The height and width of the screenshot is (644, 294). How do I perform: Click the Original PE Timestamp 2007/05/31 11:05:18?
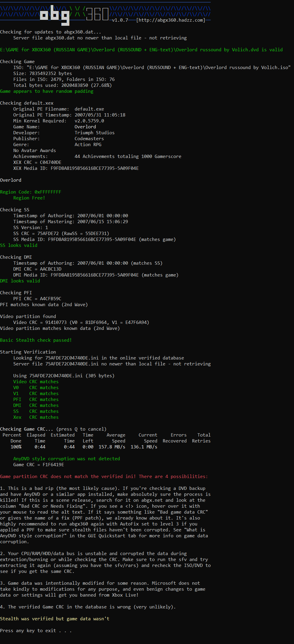click(100, 115)
